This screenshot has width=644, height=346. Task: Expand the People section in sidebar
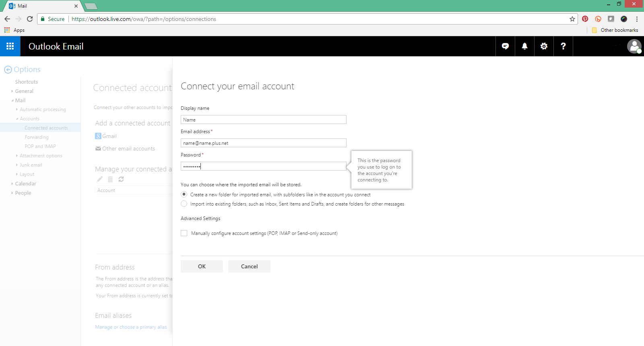pyautogui.click(x=23, y=193)
